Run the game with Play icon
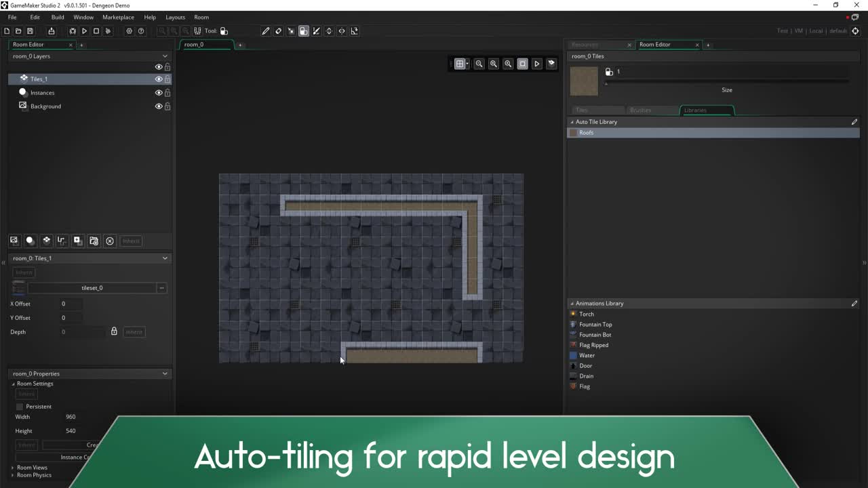The image size is (868, 488). [84, 31]
